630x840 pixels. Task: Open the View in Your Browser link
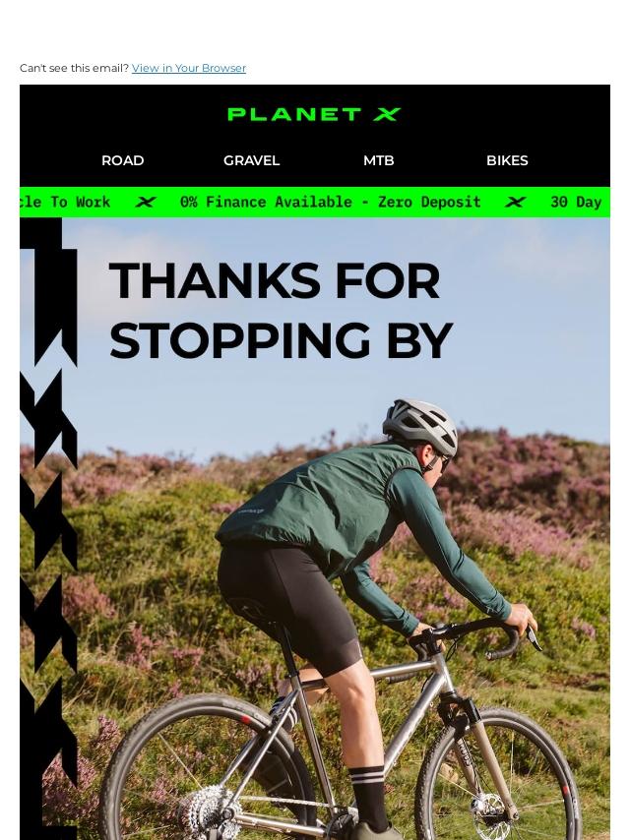click(189, 68)
